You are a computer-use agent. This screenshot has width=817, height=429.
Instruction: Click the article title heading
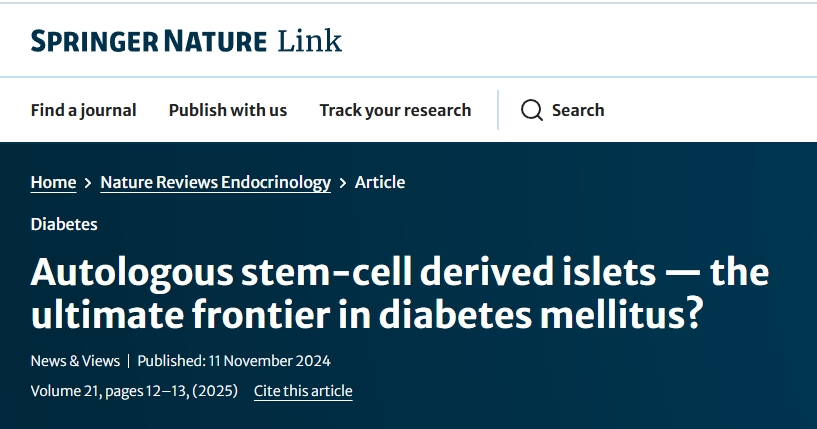(x=400, y=293)
